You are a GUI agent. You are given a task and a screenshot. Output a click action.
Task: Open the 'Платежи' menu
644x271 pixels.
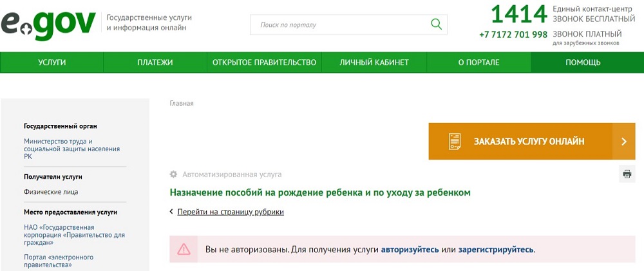tap(155, 62)
